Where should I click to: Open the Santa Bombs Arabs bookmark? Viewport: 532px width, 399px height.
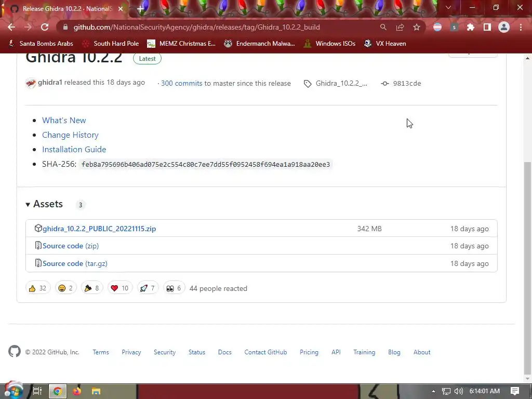41,44
